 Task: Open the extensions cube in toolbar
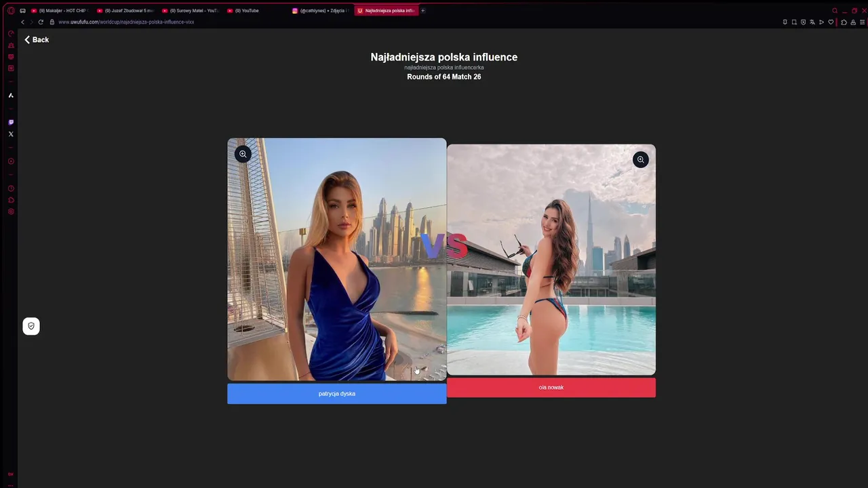coord(844,22)
